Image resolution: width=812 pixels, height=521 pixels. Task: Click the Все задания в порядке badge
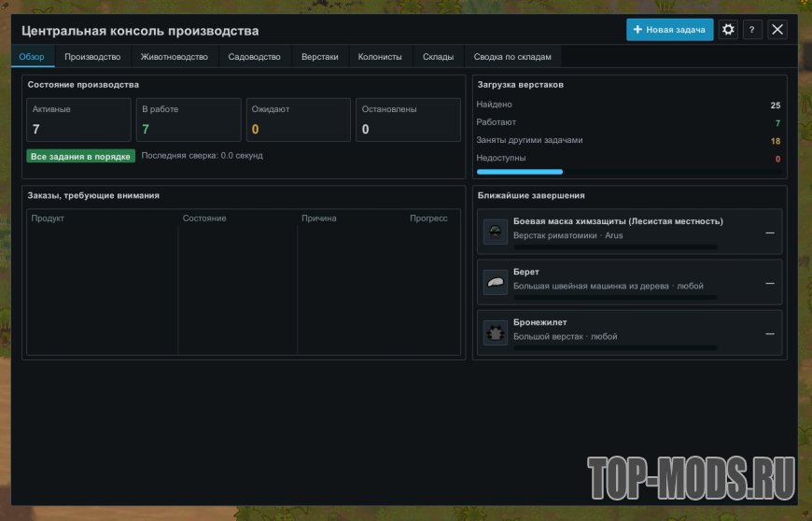[x=81, y=157]
